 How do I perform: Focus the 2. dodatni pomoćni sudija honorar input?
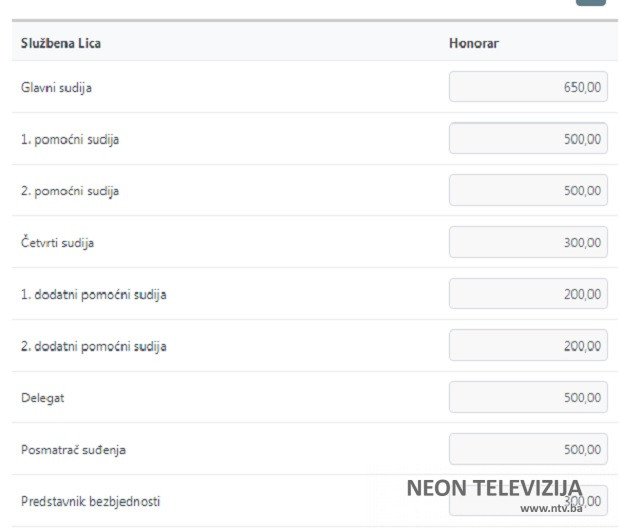tap(528, 346)
